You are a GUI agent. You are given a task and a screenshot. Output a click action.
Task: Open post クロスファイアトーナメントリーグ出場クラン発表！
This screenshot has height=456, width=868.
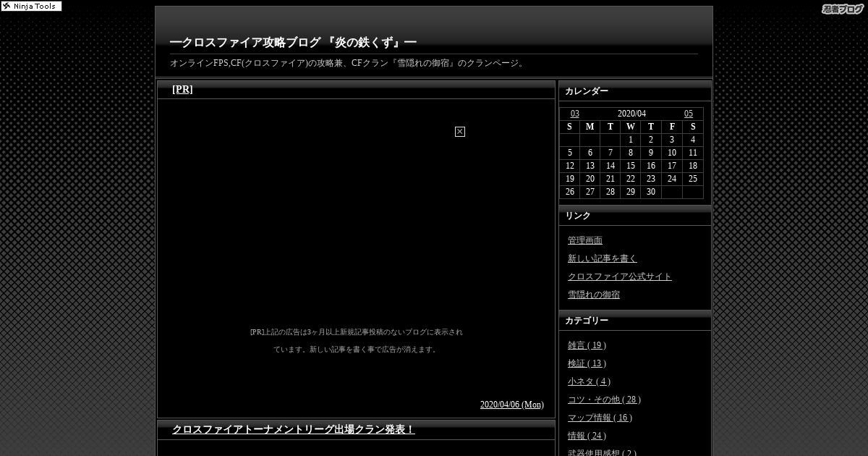tap(293, 430)
